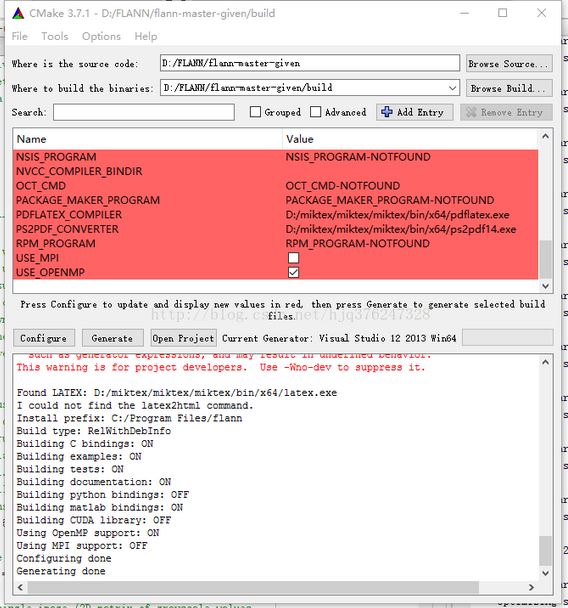The image size is (568, 608).
Task: Click the CMake logo icon in title bar
Action: pos(18,13)
